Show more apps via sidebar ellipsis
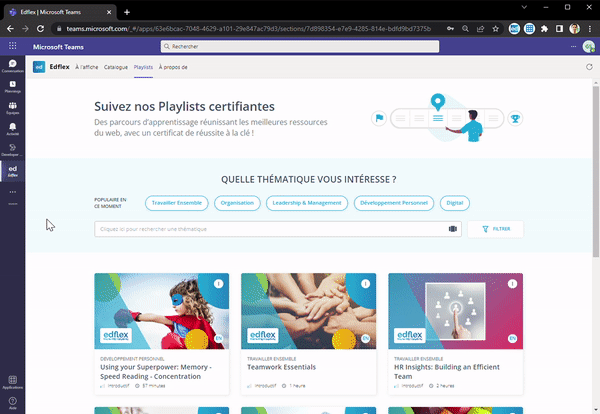The width and height of the screenshot is (600, 414). pos(13,192)
